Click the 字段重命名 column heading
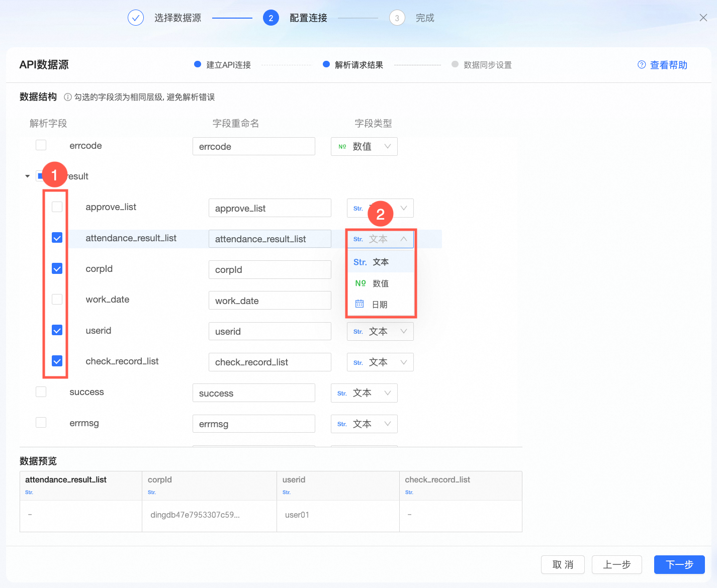The height and width of the screenshot is (588, 717). [x=236, y=123]
